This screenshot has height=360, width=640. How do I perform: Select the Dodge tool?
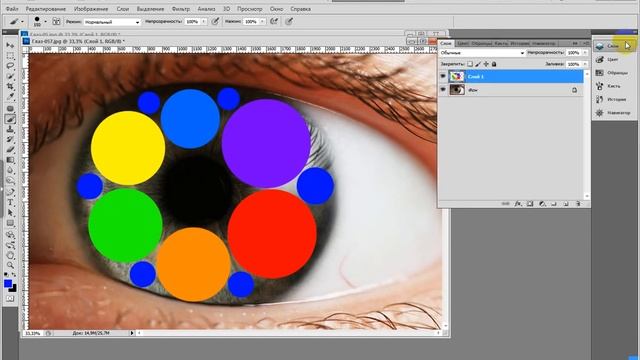coord(10,181)
